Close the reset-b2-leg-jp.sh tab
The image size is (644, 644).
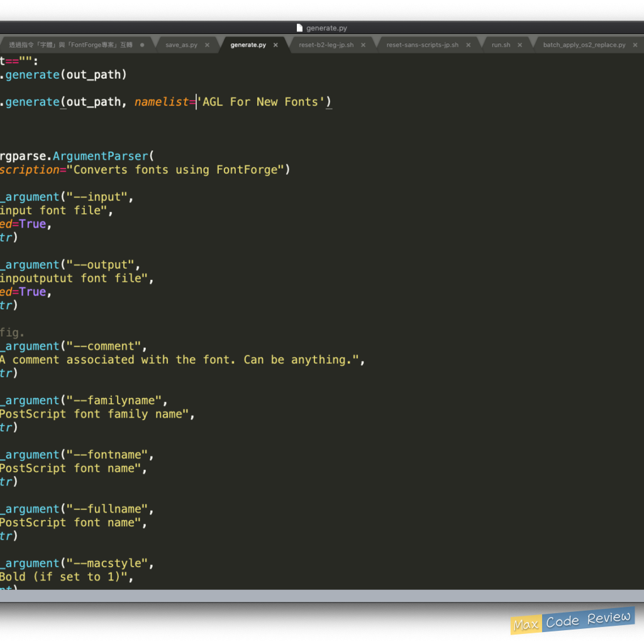[363, 45]
